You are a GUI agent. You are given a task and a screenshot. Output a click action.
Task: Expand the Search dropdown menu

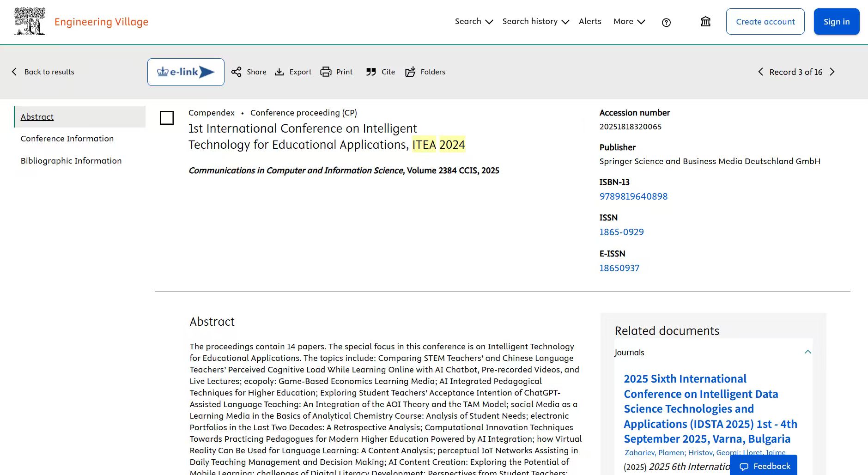point(473,22)
